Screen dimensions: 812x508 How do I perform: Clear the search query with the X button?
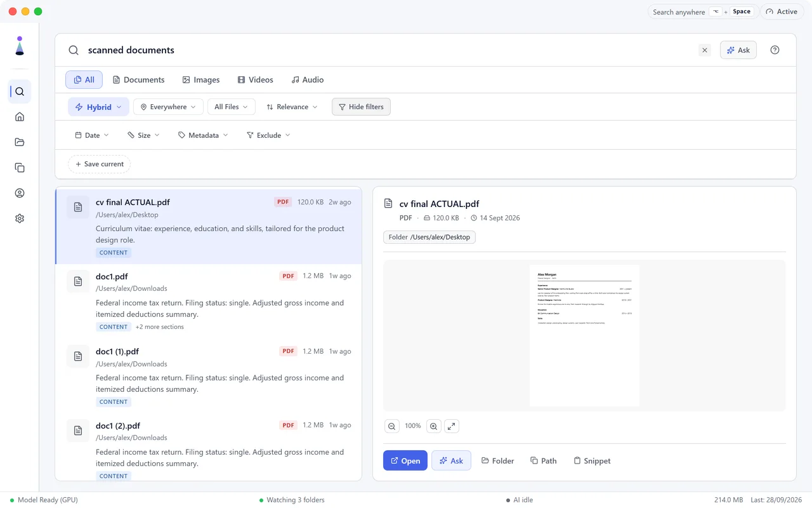click(704, 50)
